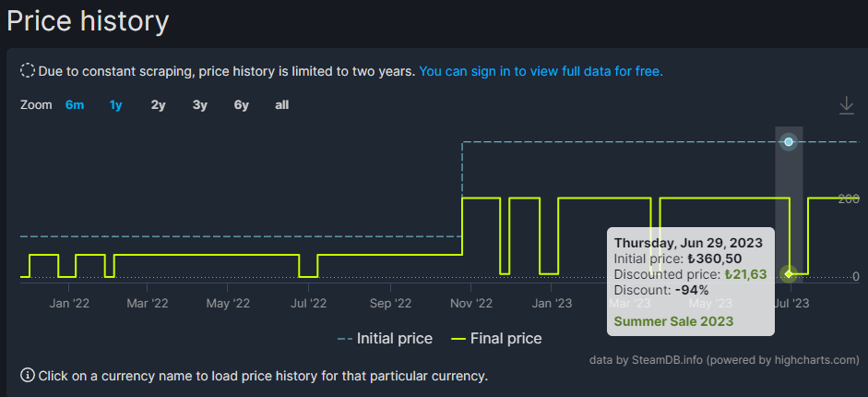Click the dashed circle scraping notice icon
The height and width of the screenshot is (397, 868).
pyautogui.click(x=28, y=71)
